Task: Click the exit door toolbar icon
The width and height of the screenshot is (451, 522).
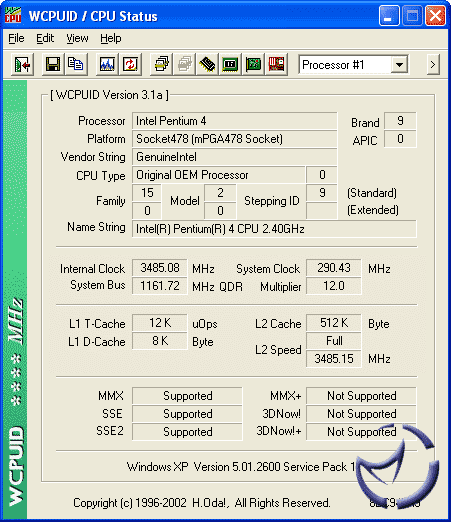Action: tap(22, 64)
